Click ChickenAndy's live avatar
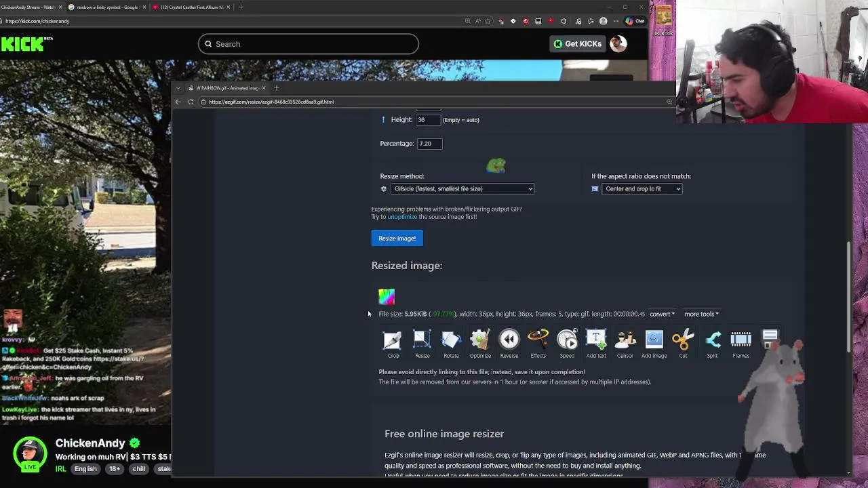 (x=30, y=454)
